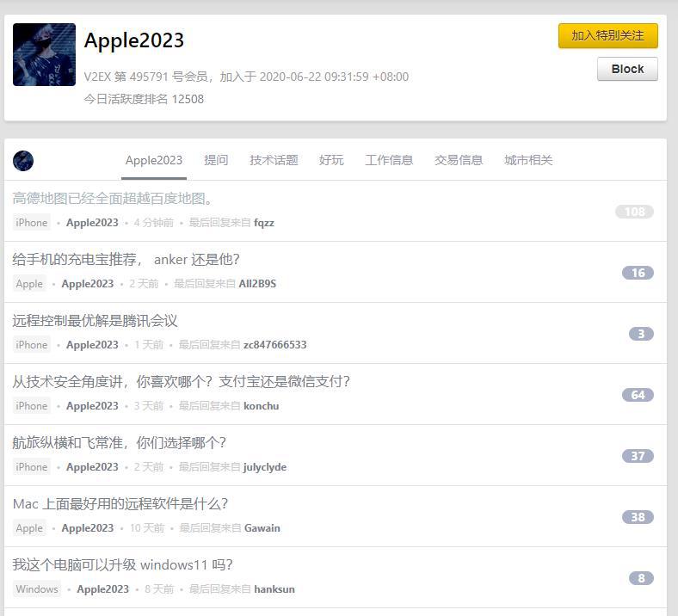Open the Windows node tag
The height and width of the screenshot is (616, 678).
click(x=37, y=589)
